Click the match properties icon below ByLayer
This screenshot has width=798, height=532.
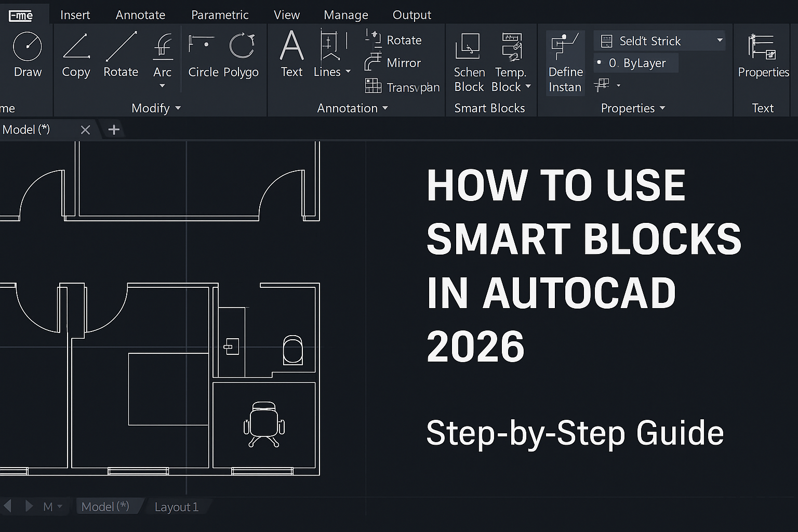(x=602, y=85)
